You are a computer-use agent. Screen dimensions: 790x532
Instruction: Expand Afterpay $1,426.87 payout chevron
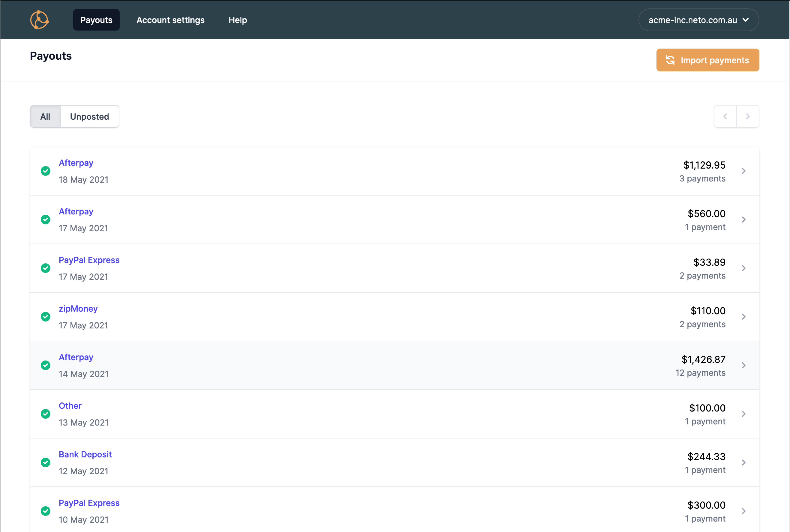[x=743, y=365]
